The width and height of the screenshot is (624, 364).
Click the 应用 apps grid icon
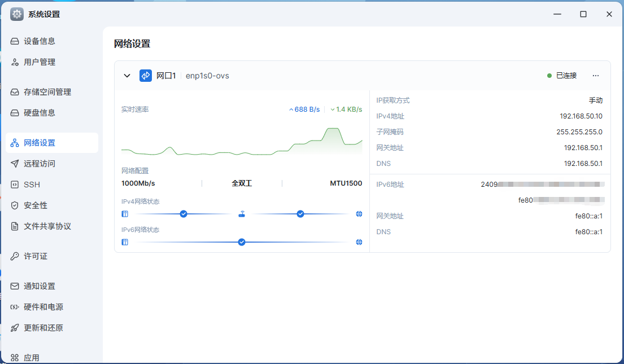[x=15, y=358]
